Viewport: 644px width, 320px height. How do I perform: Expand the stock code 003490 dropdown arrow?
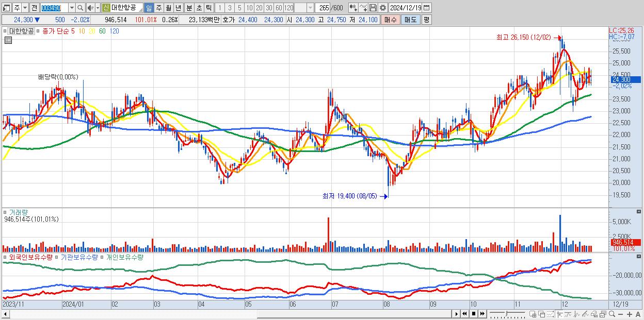(x=72, y=8)
